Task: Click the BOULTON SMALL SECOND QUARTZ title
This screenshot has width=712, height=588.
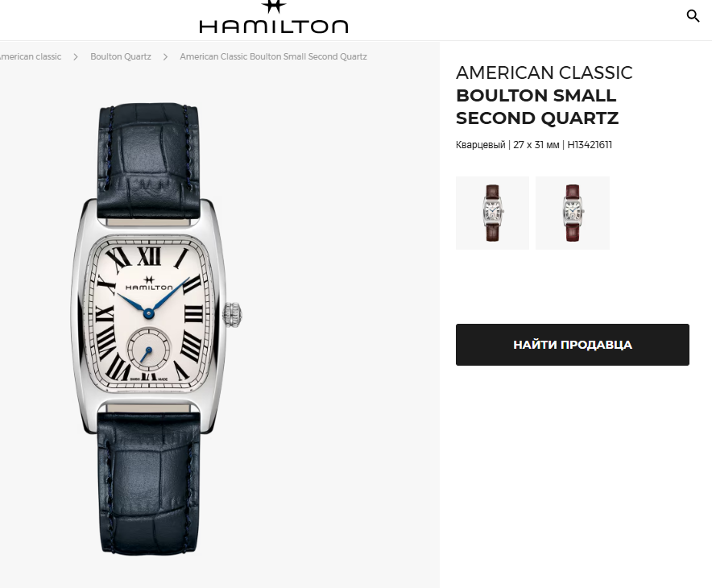Action: coord(536,106)
